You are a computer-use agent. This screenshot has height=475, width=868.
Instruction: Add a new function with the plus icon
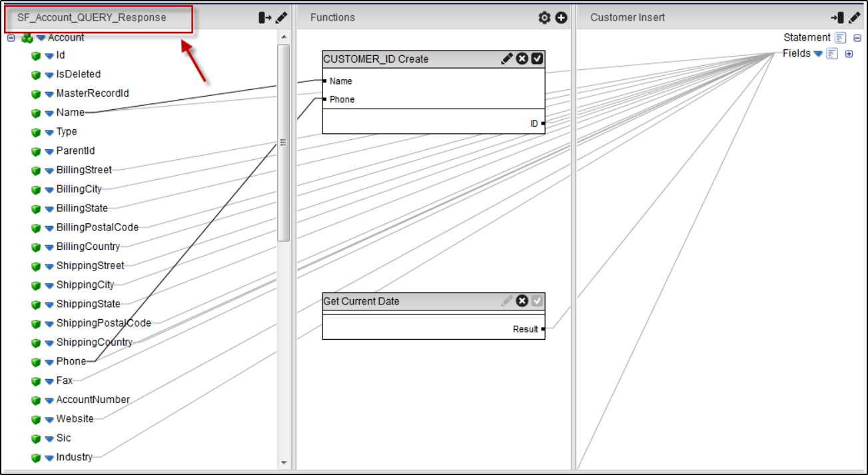pyautogui.click(x=561, y=17)
